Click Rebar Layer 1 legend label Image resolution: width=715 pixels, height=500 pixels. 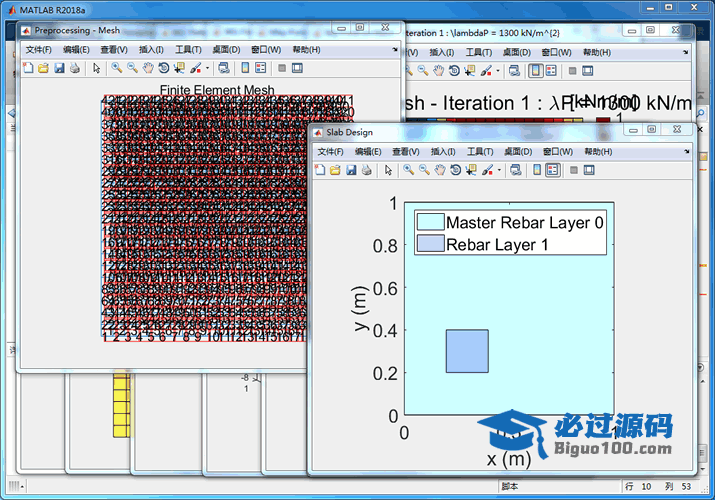497,244
